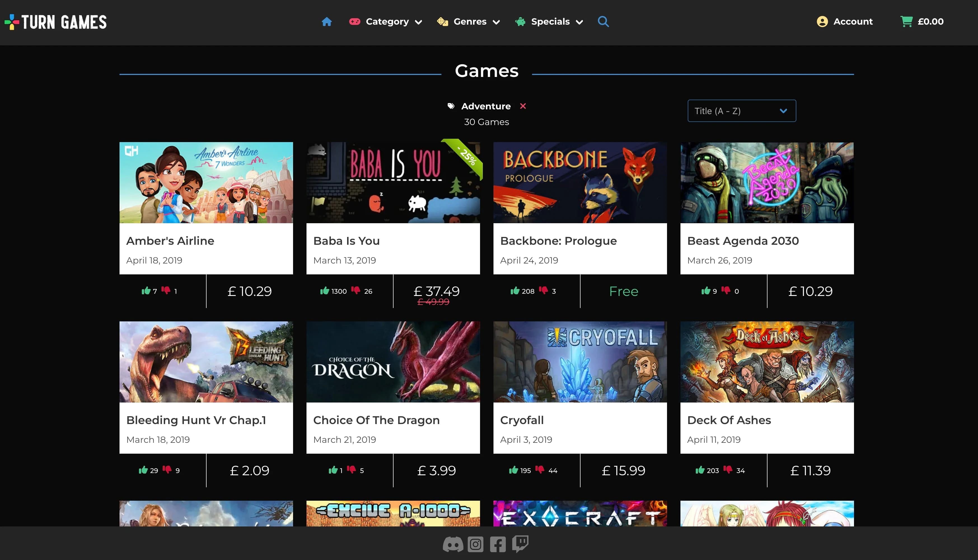978x560 pixels.
Task: Click thumbs up on Amber's Airline
Action: click(146, 290)
